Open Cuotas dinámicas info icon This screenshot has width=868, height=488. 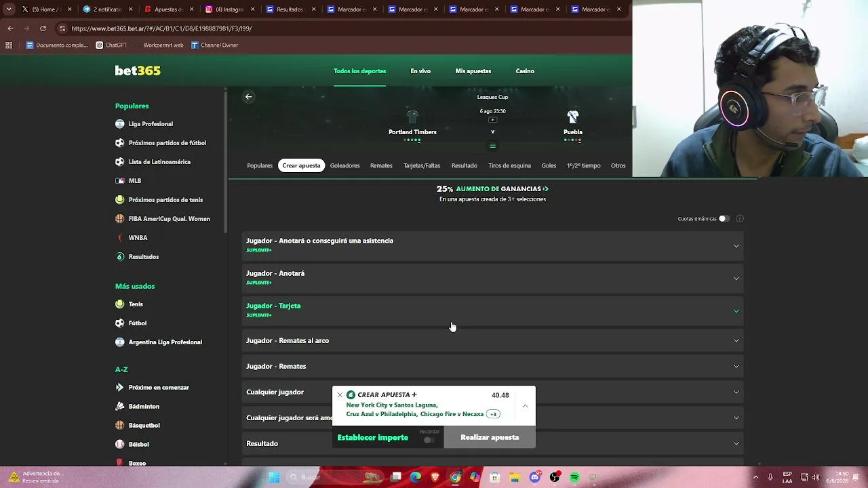pos(740,218)
